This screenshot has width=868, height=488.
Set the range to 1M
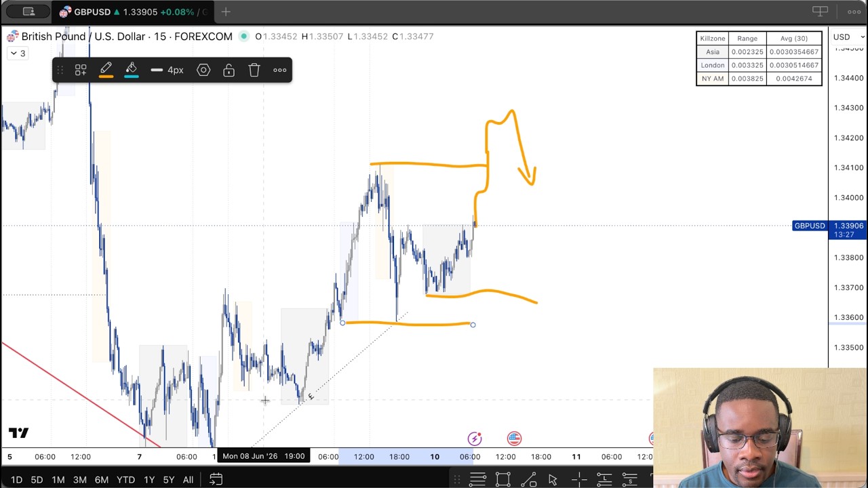click(58, 480)
